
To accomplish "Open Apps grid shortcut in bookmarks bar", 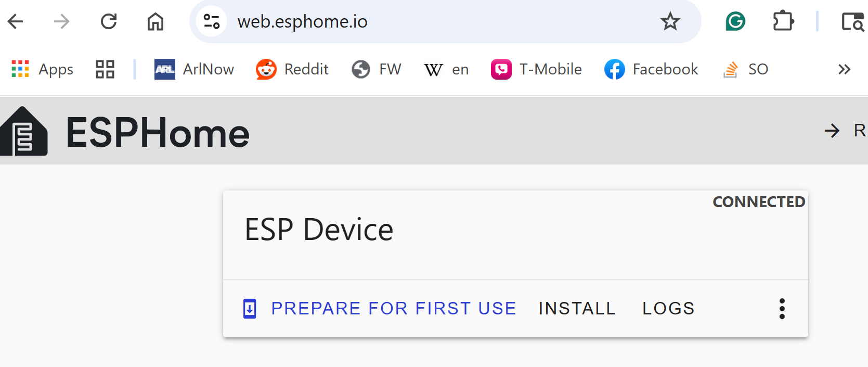I will pyautogui.click(x=43, y=69).
